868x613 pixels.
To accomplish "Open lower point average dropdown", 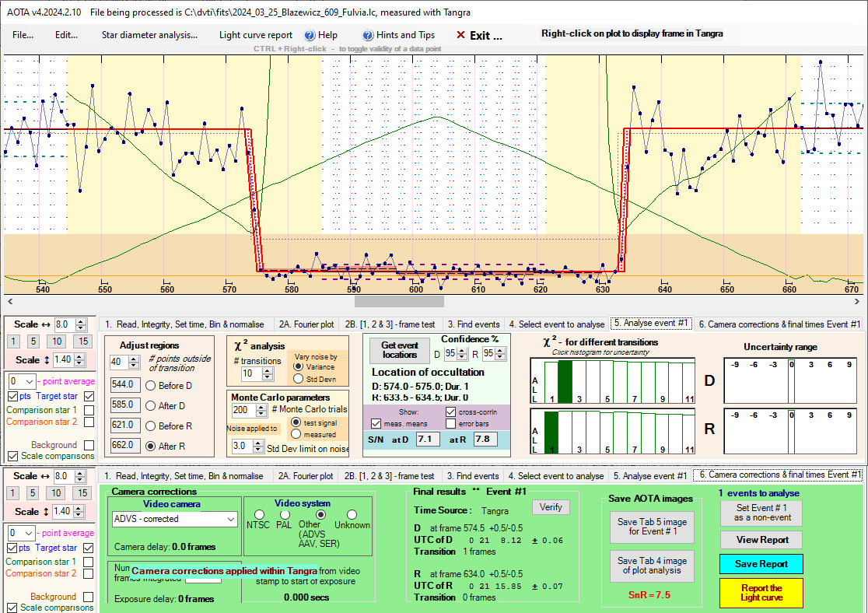I will pyautogui.click(x=22, y=533).
